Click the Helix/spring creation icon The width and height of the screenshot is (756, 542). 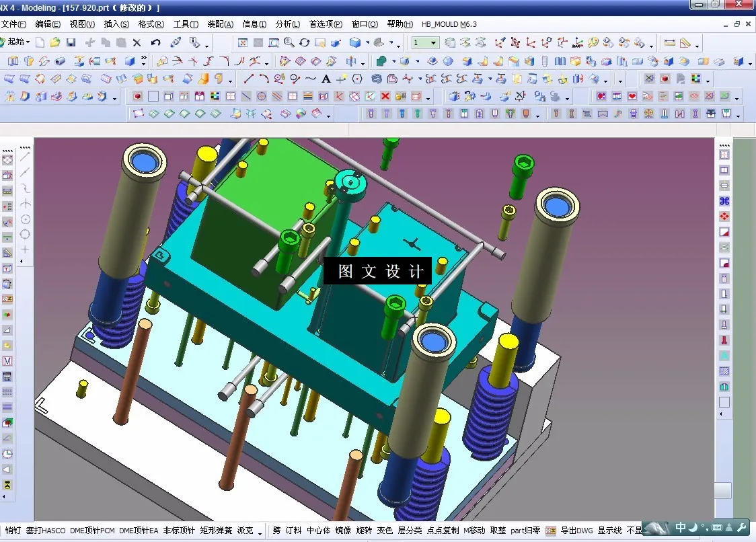click(x=377, y=79)
